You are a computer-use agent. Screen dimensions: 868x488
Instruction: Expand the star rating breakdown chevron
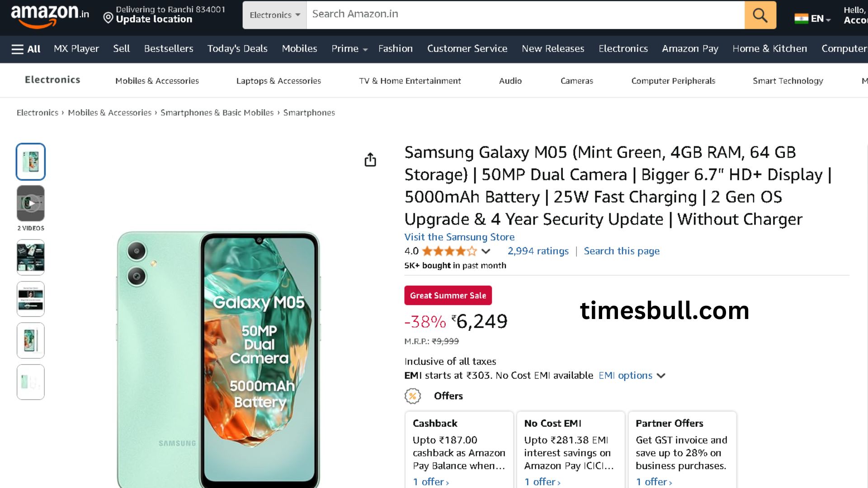pos(486,251)
